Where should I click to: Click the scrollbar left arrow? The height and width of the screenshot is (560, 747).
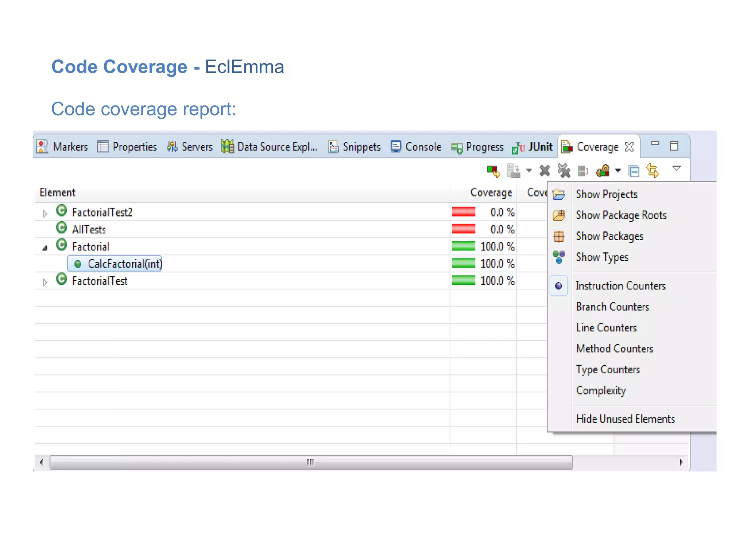tap(42, 462)
